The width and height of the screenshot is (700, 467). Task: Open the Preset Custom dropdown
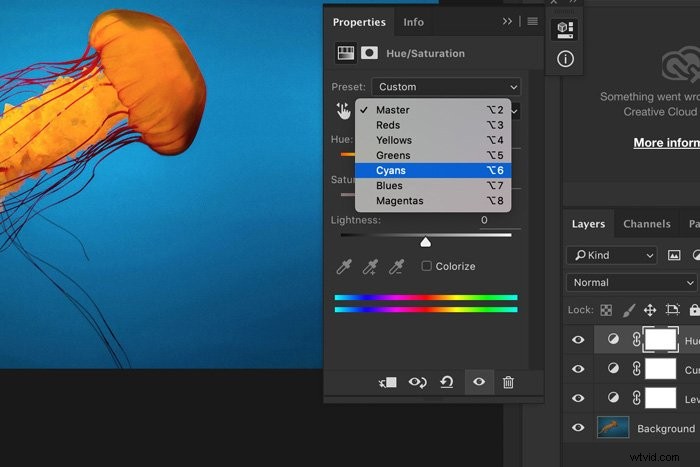pos(446,87)
